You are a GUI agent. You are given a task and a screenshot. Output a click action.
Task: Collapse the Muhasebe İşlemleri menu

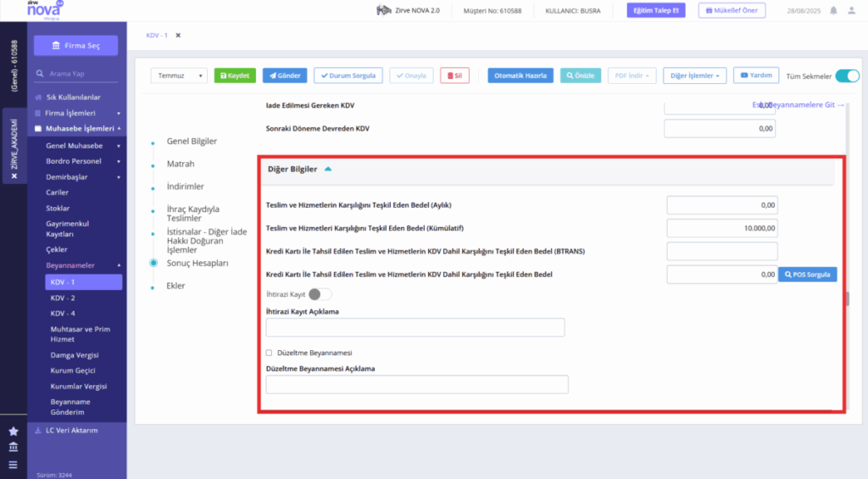coord(119,129)
